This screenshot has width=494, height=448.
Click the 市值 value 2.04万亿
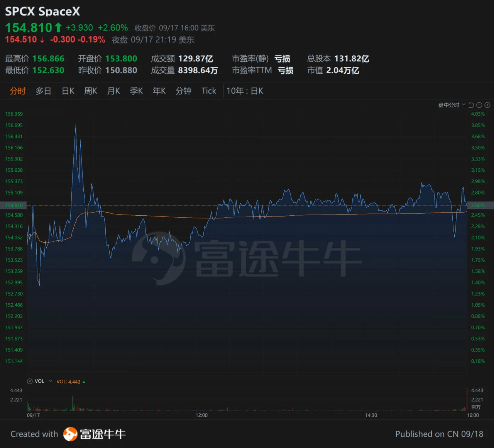[343, 70]
